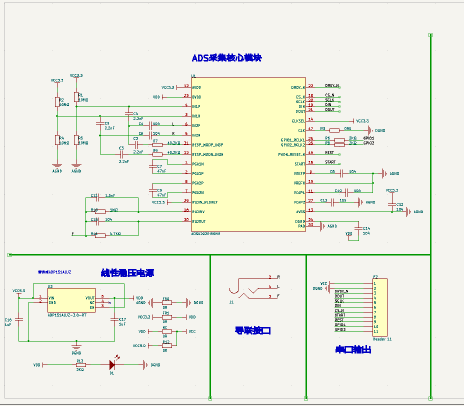464x406 pixels.
Task: Select the LED series resistor left of the diode
Action: (81, 365)
